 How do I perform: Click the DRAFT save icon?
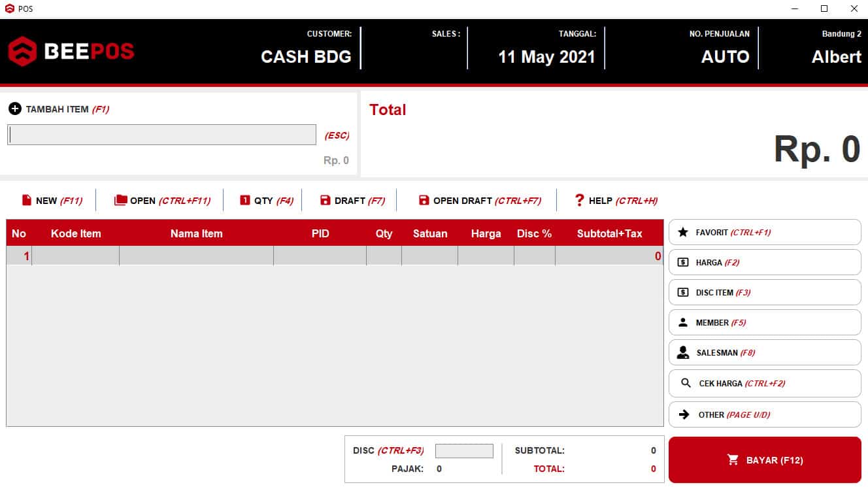click(325, 200)
